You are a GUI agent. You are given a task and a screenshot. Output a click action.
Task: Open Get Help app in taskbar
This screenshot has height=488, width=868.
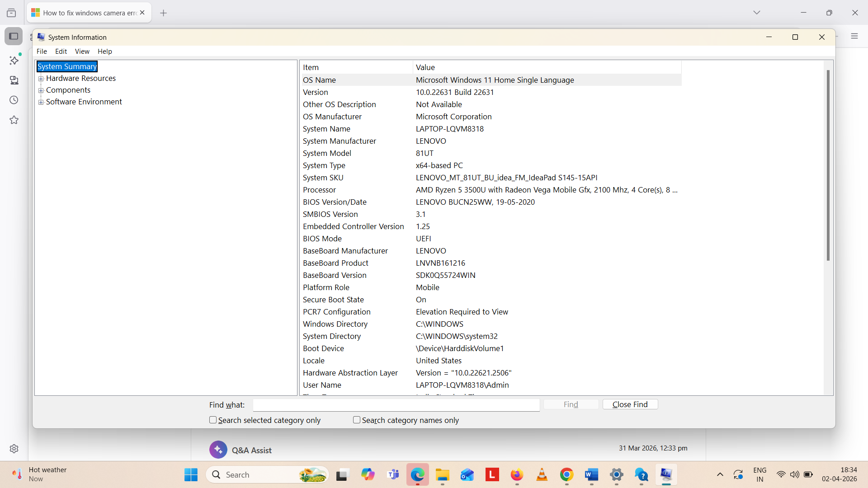point(642,475)
